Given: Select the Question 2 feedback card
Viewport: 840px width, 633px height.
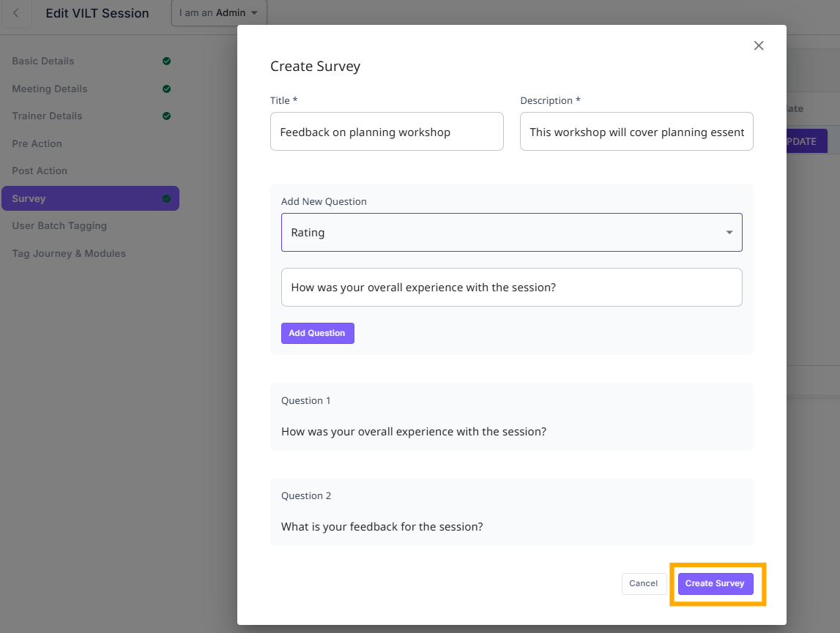Looking at the screenshot, I should [511, 512].
